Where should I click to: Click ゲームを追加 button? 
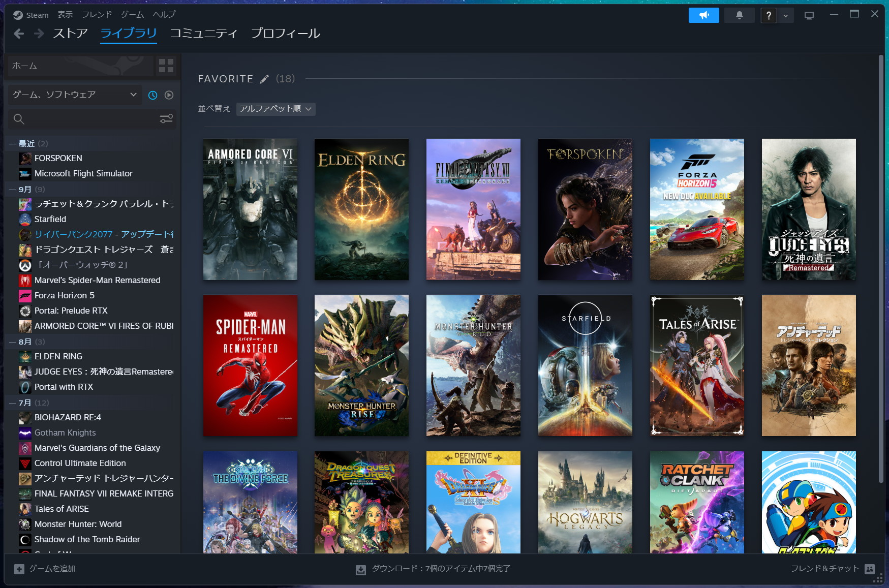(46, 569)
